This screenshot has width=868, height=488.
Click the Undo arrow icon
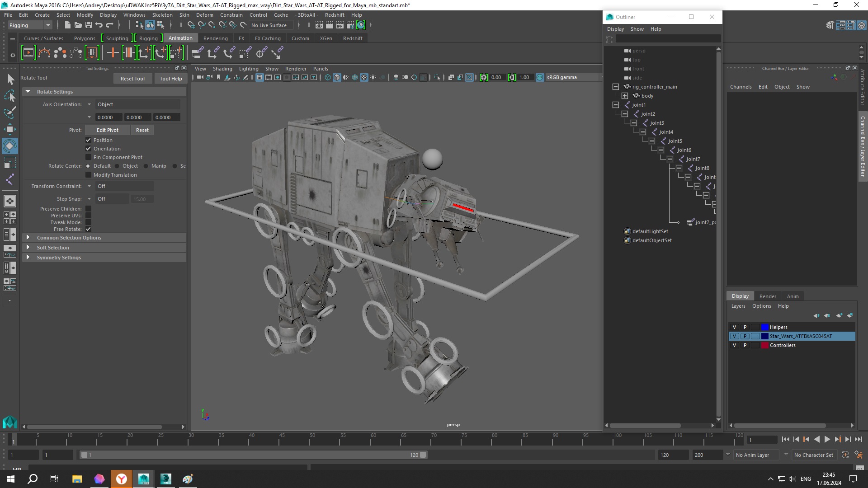[x=99, y=25]
